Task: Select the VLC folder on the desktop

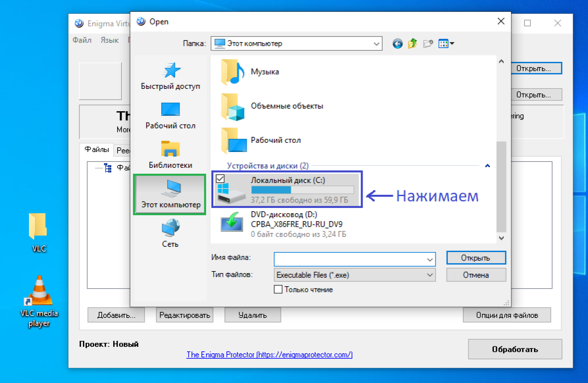Action: coord(38,232)
